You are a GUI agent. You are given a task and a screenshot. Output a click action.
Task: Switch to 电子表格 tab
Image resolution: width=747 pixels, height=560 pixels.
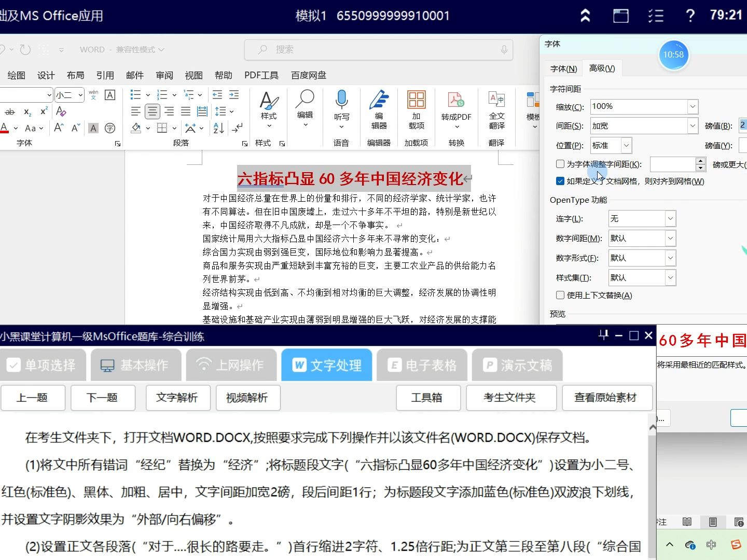[x=422, y=365]
